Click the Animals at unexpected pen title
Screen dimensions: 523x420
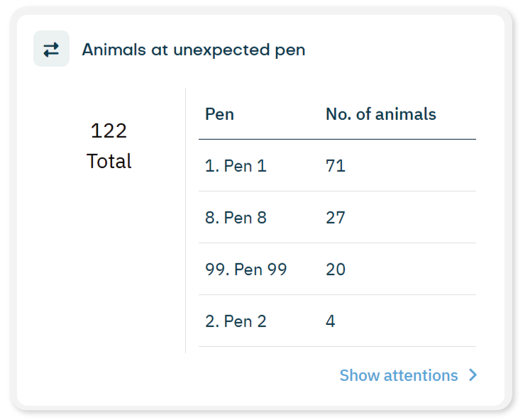(x=194, y=50)
